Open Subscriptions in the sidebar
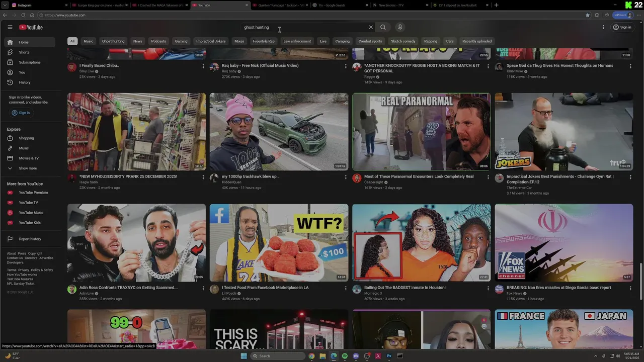 tap(30, 62)
